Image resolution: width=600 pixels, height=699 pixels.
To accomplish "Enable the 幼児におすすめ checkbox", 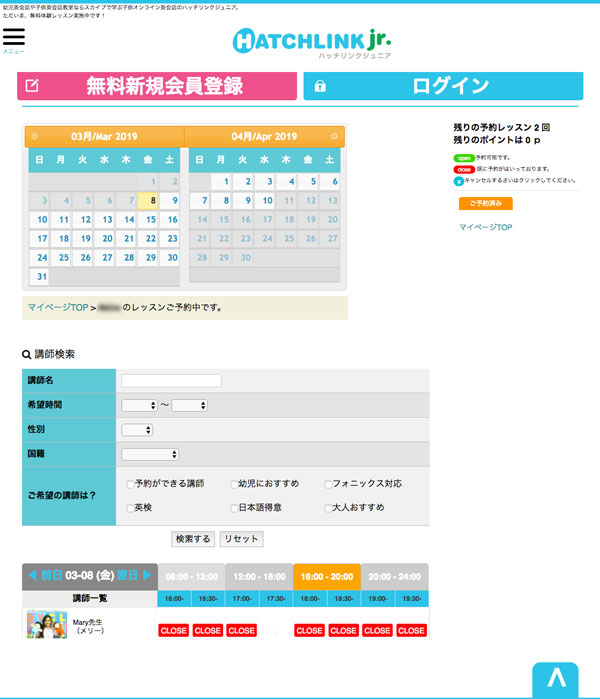I will [x=234, y=484].
